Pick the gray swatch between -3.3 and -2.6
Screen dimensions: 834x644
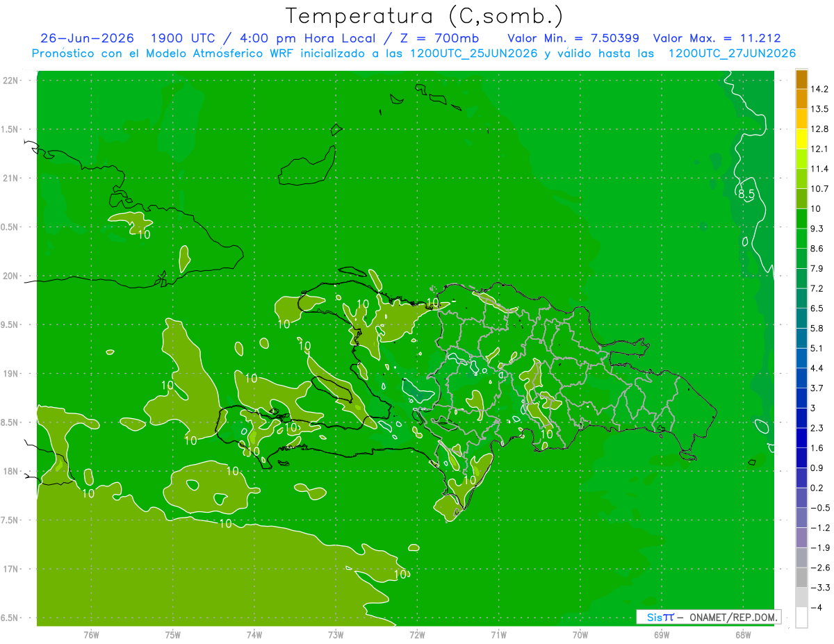click(x=801, y=578)
